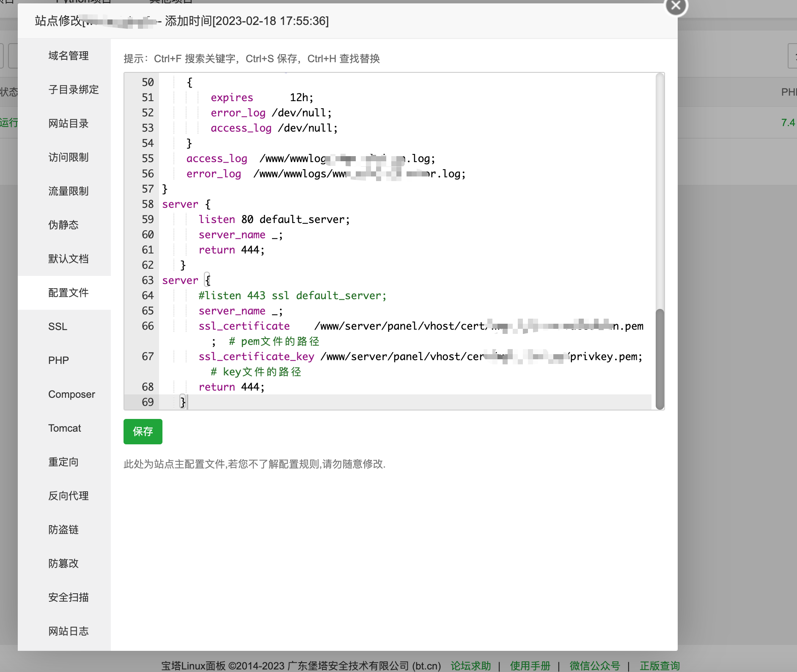
Task: Open the 使用手册 footer link
Action: coord(530,666)
